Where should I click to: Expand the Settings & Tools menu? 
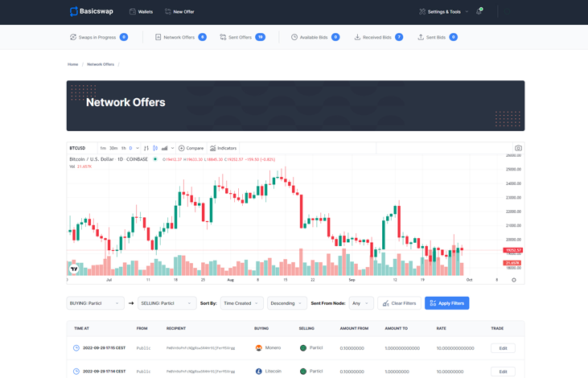pyautogui.click(x=444, y=11)
